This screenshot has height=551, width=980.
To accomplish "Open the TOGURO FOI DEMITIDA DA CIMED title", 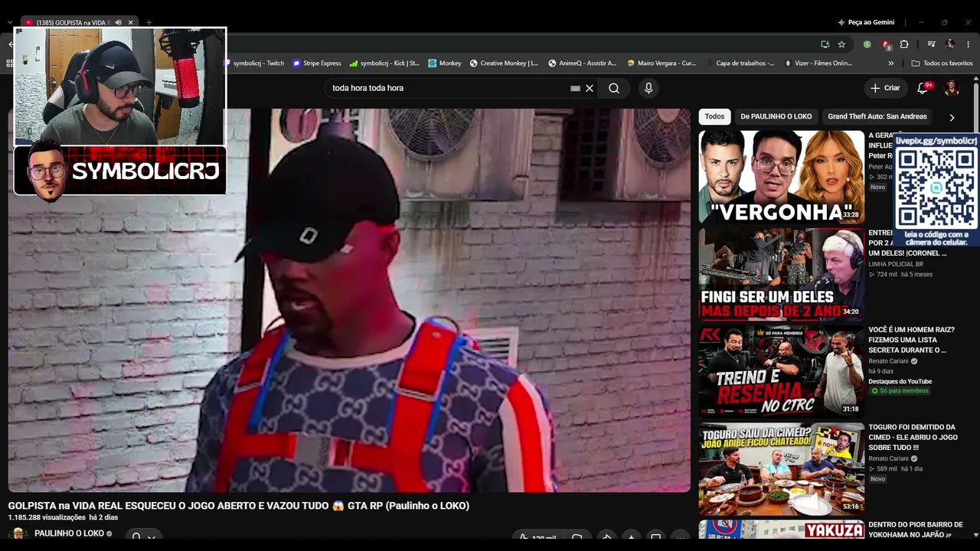I will 912,437.
